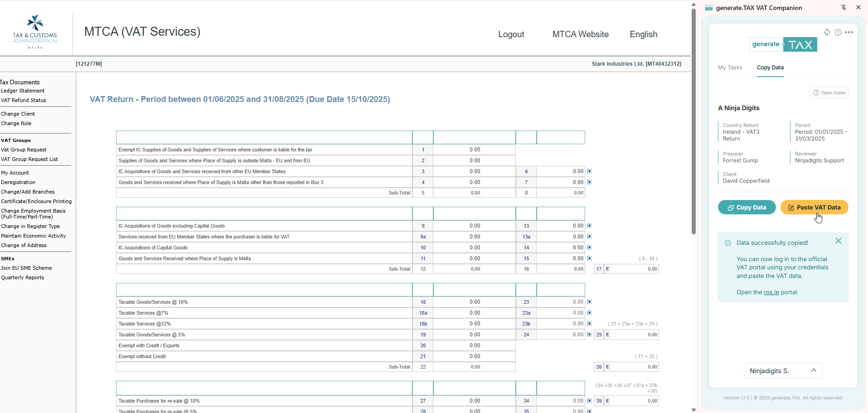This screenshot has width=868, height=413.
Task: Click the arrow icon beside box 15
Action: [x=589, y=258]
